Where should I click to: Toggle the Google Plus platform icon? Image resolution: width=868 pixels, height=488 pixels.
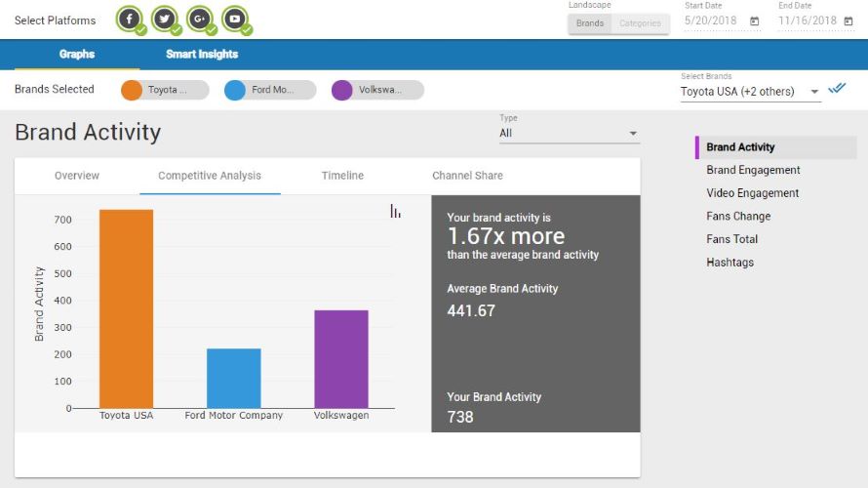(200, 20)
